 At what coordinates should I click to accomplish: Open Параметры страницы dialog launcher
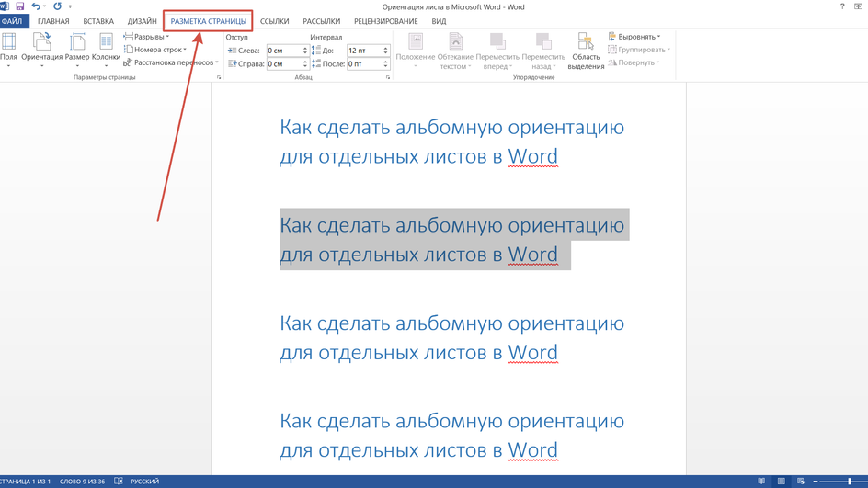(x=219, y=77)
